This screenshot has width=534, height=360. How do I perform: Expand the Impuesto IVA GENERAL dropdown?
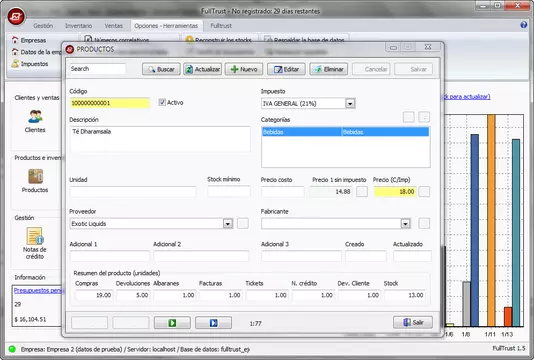tap(350, 104)
